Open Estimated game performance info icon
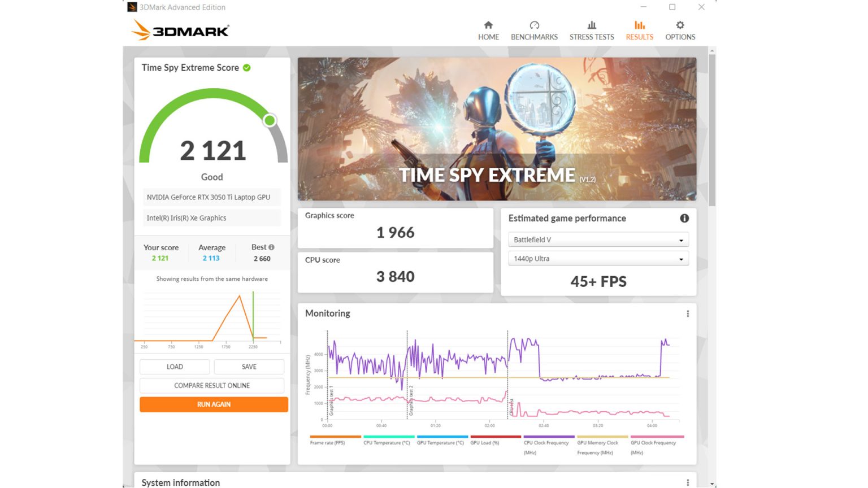 [684, 218]
